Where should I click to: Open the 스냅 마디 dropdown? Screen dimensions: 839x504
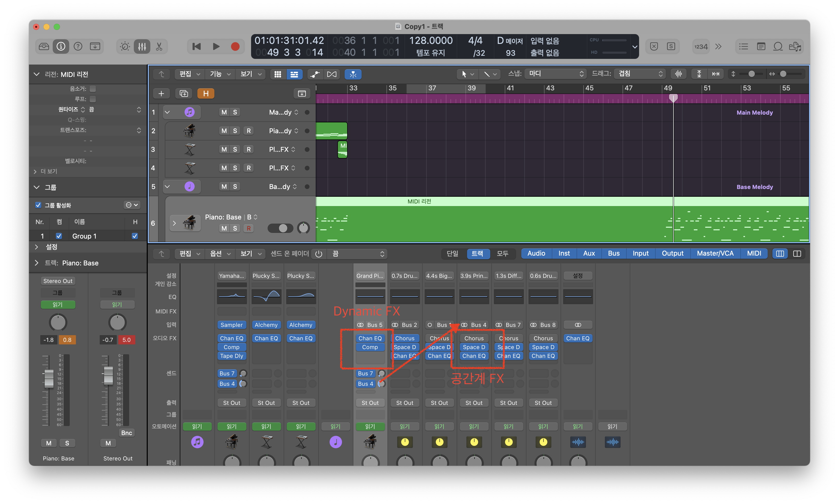click(x=555, y=74)
